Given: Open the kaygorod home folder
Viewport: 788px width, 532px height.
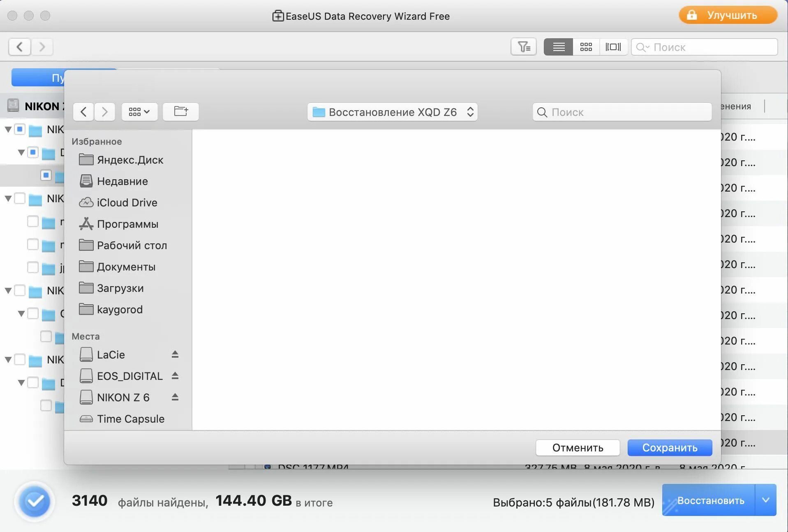Looking at the screenshot, I should point(128,309).
